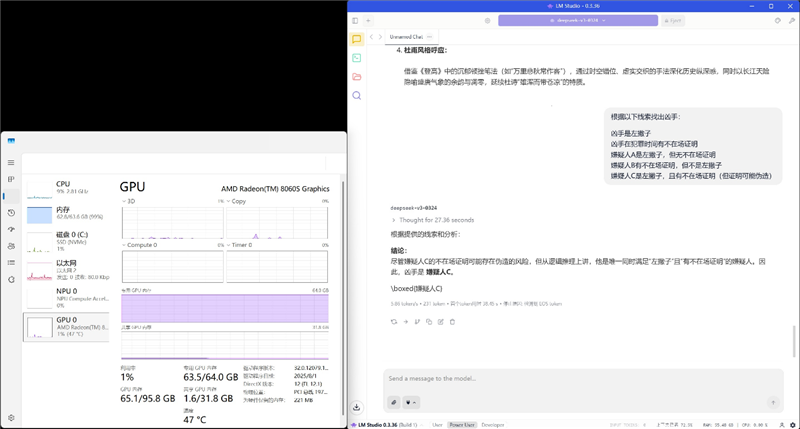Open the wrench settings icon at top right

[x=792, y=20]
